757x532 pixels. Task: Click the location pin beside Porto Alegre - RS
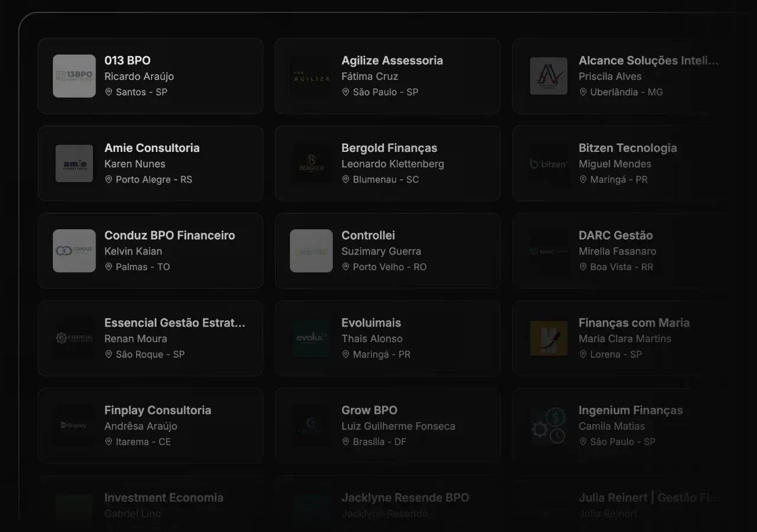click(x=109, y=180)
